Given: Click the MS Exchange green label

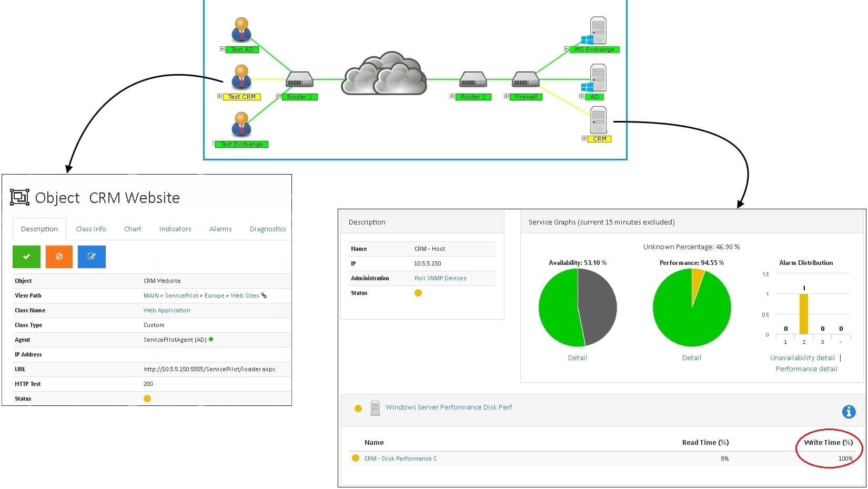Looking at the screenshot, I should tap(594, 49).
